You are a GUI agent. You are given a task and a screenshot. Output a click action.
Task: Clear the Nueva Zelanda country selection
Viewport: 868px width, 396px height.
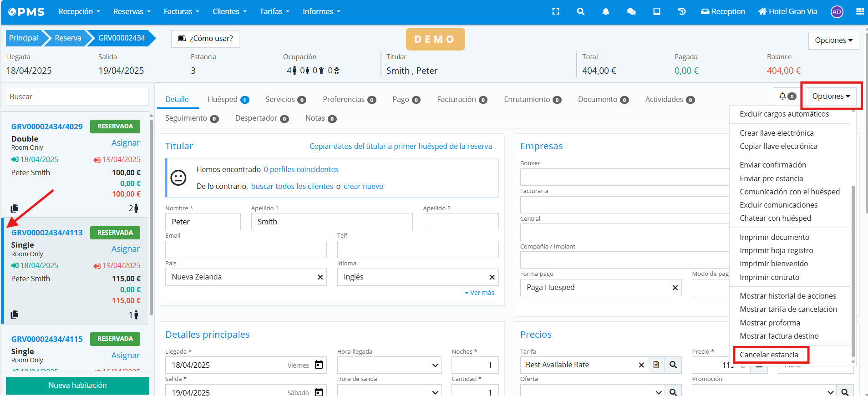320,277
